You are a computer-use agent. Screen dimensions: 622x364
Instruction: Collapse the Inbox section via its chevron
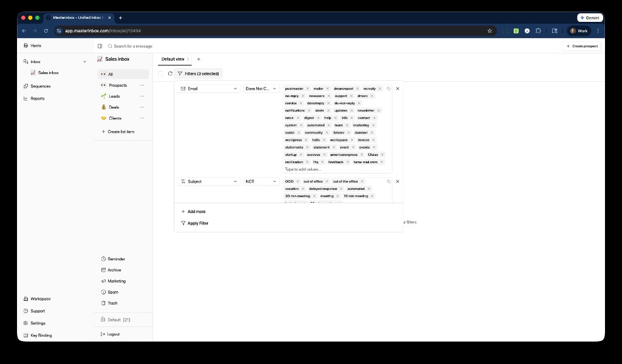[x=85, y=61]
